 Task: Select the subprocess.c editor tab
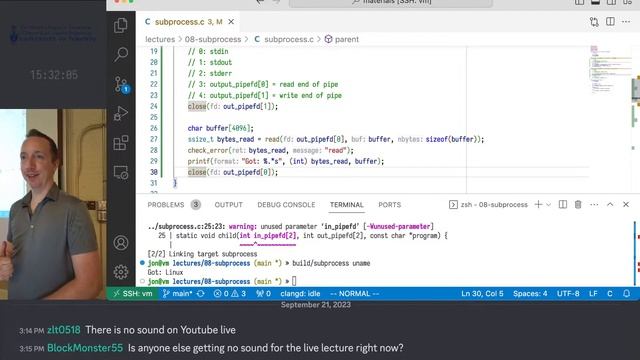click(188, 22)
